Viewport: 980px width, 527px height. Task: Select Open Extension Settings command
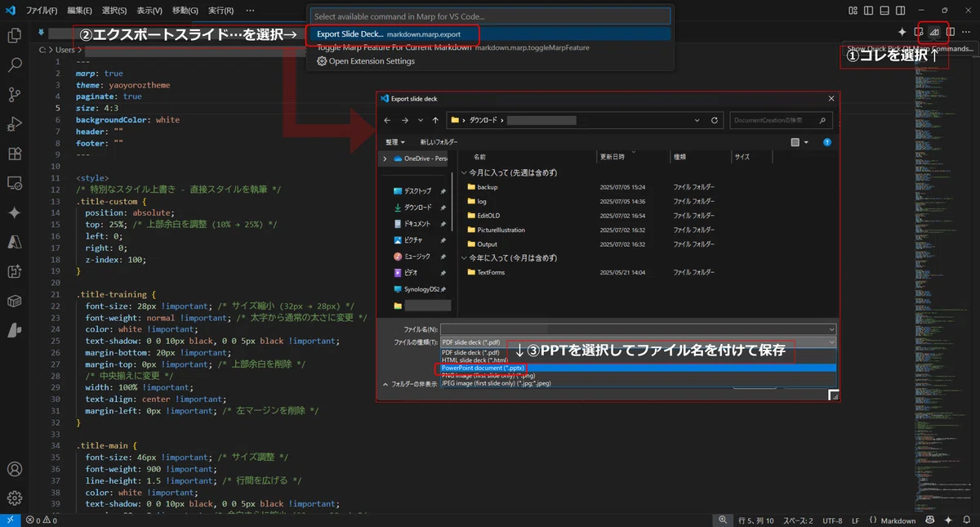[490, 61]
